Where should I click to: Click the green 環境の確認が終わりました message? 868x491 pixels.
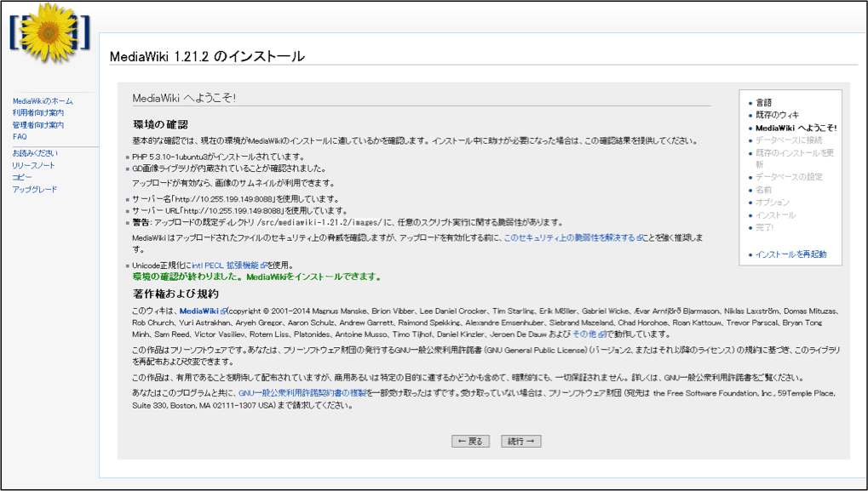[257, 277]
